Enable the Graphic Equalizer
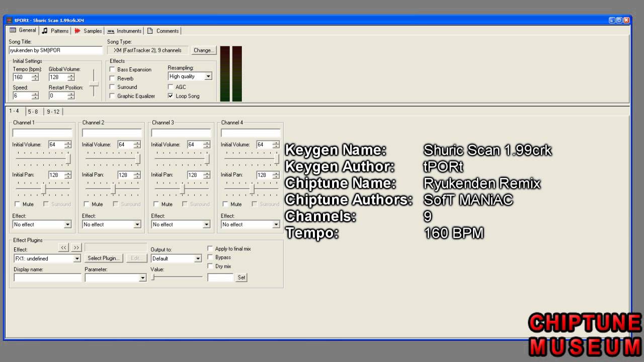Image resolution: width=644 pixels, height=362 pixels. [x=112, y=96]
